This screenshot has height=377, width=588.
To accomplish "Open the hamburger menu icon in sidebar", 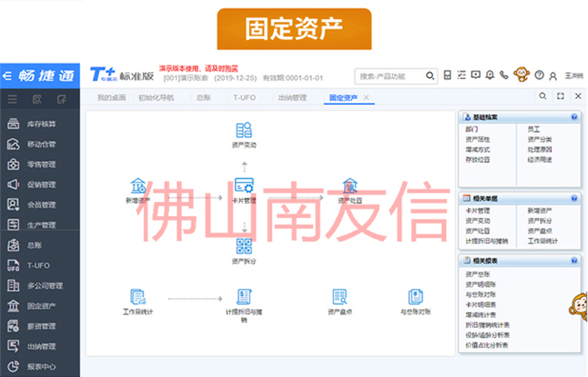I will coord(13,99).
